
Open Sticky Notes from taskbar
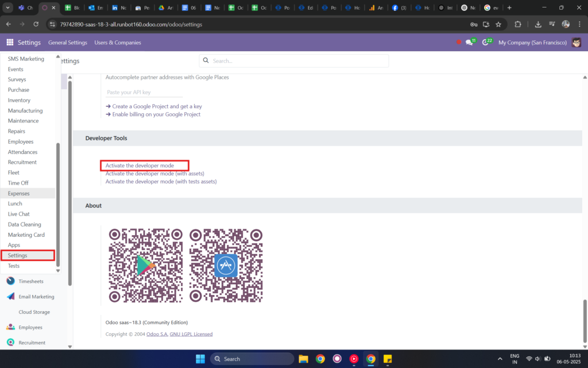[x=388, y=359]
